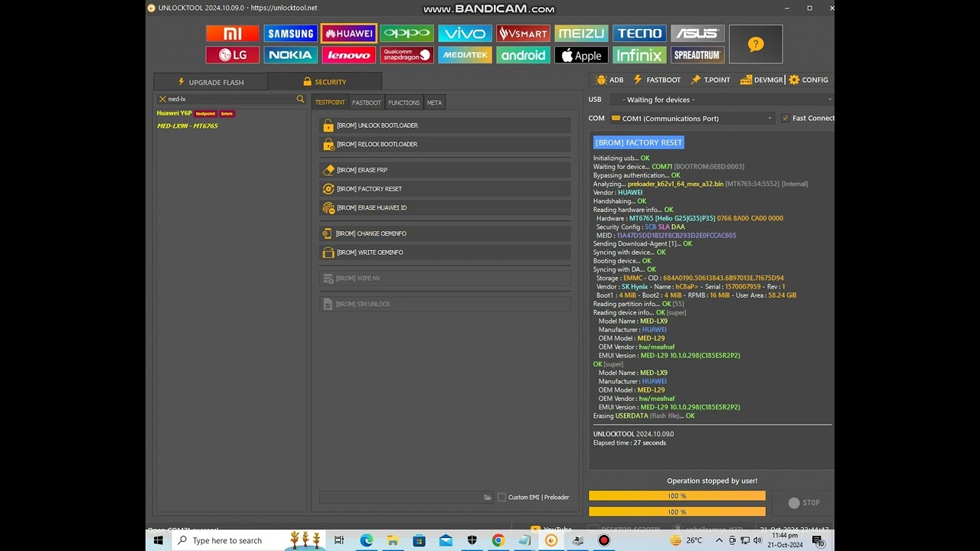Select the Xiaomi MI brand logo
The width and height of the screenshot is (980, 551).
point(233,34)
